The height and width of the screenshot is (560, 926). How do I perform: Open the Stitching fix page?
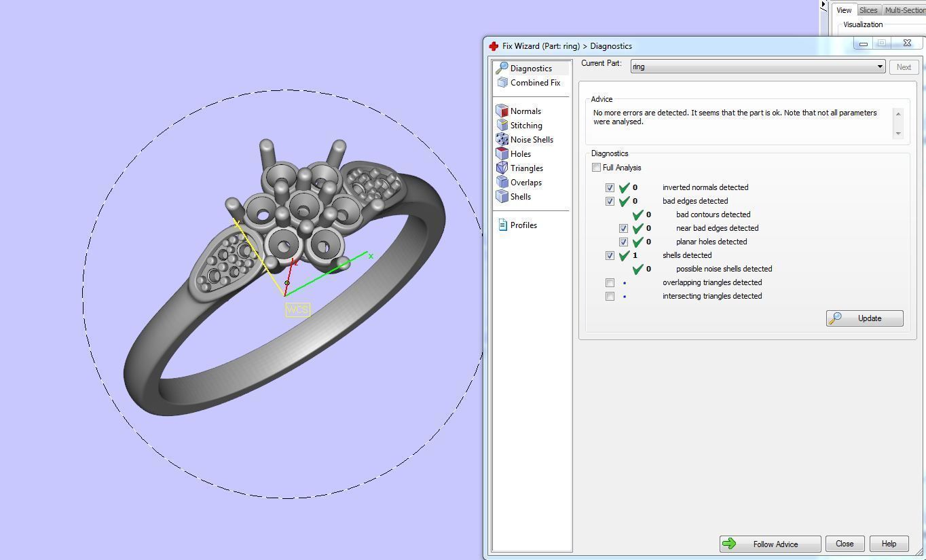526,126
